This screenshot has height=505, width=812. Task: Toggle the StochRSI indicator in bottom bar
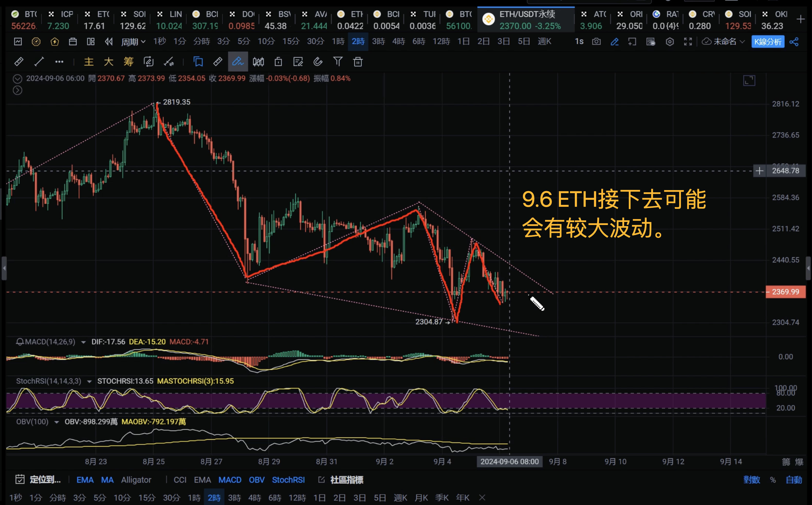pyautogui.click(x=288, y=480)
